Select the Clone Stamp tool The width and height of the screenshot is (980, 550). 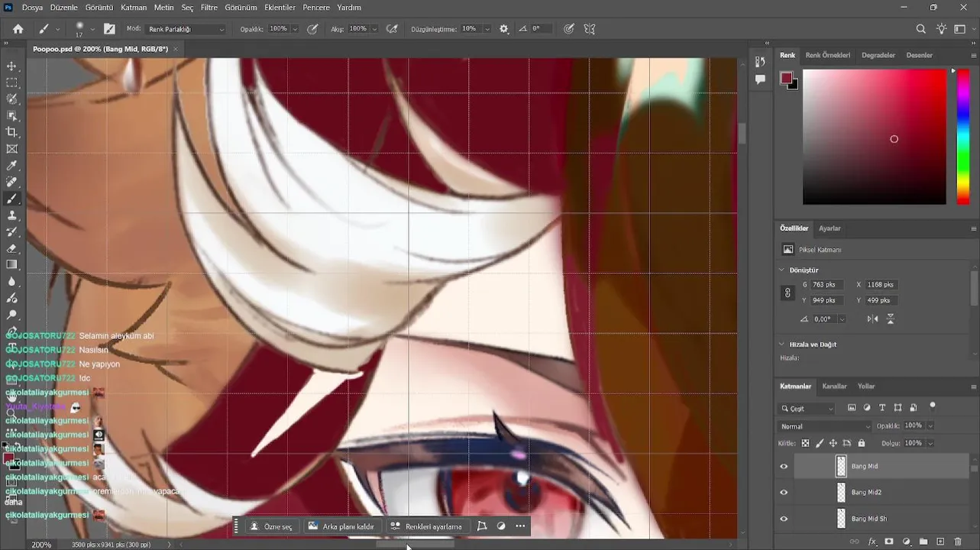11,215
